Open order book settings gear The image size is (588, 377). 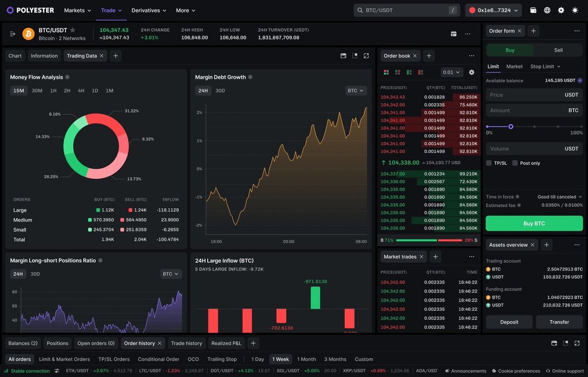[x=472, y=72]
